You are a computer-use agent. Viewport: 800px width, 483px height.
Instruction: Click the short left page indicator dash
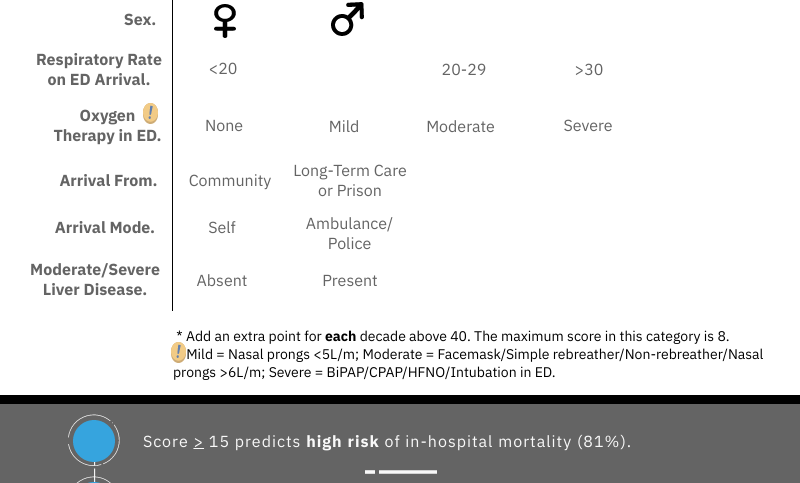(x=370, y=471)
